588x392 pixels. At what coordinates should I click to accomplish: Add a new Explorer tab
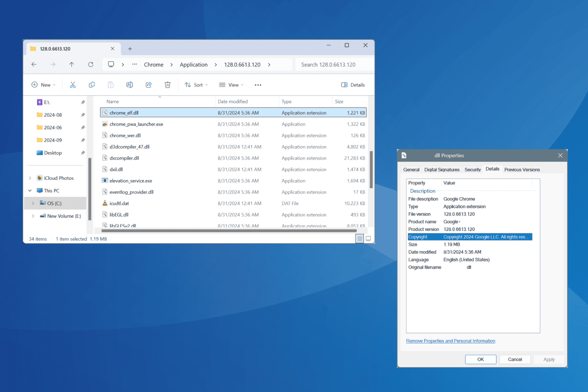pos(130,49)
